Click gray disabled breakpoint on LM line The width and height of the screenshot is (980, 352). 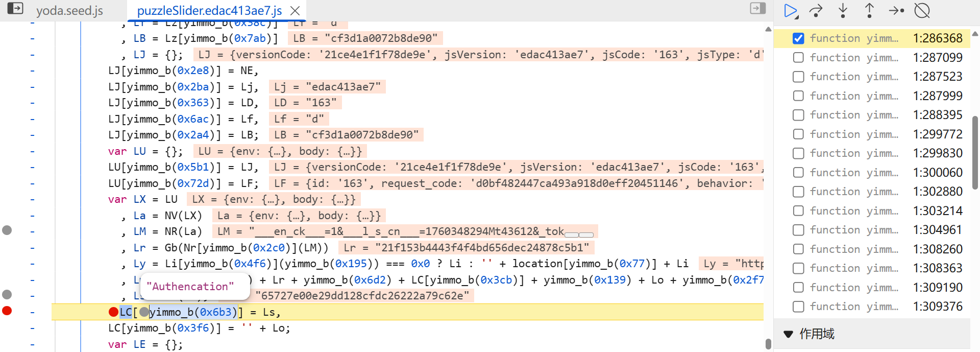pos(7,230)
